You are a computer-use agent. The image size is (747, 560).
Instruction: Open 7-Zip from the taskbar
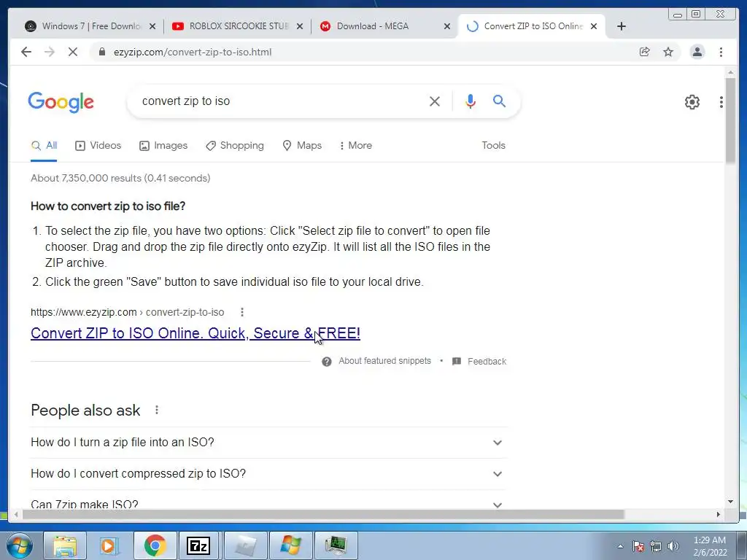point(198,545)
